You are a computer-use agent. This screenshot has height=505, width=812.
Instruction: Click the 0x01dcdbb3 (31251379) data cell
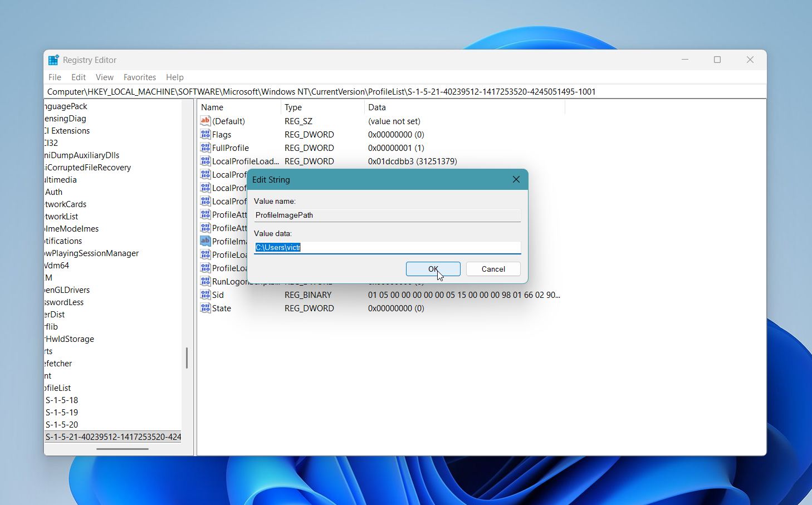point(413,161)
